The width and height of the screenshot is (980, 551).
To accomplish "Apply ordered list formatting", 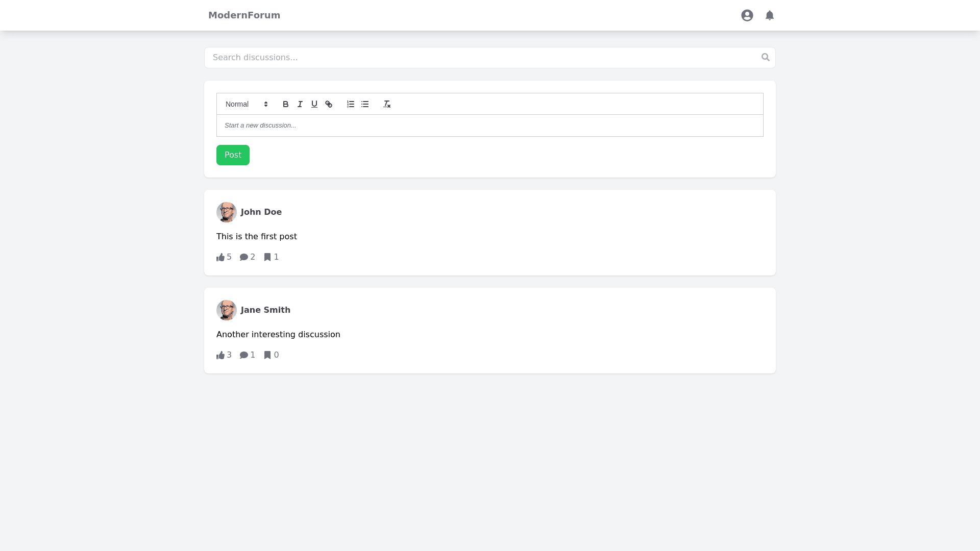I will pyautogui.click(x=351, y=104).
